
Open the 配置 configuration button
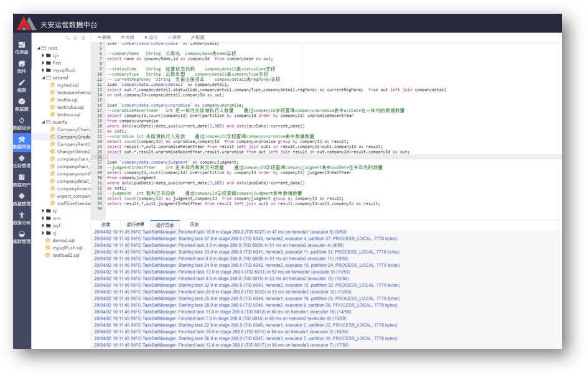coord(197,37)
